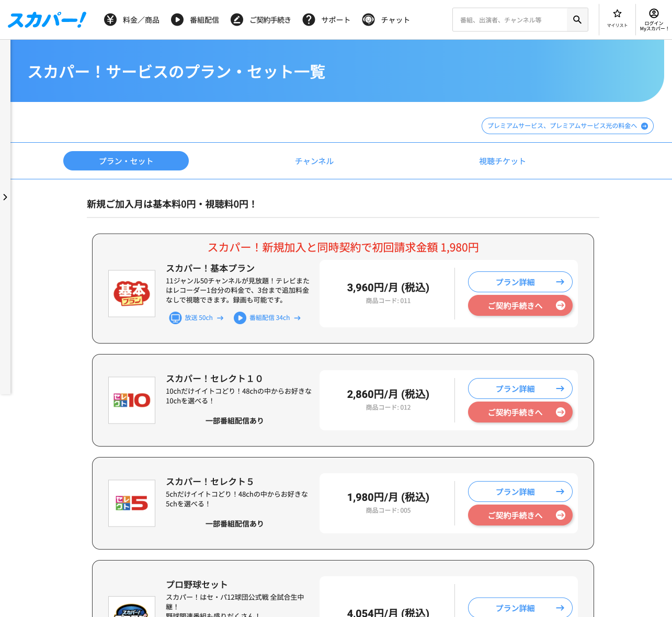
Task: Click the スカパー! logo
Action: coord(46,19)
